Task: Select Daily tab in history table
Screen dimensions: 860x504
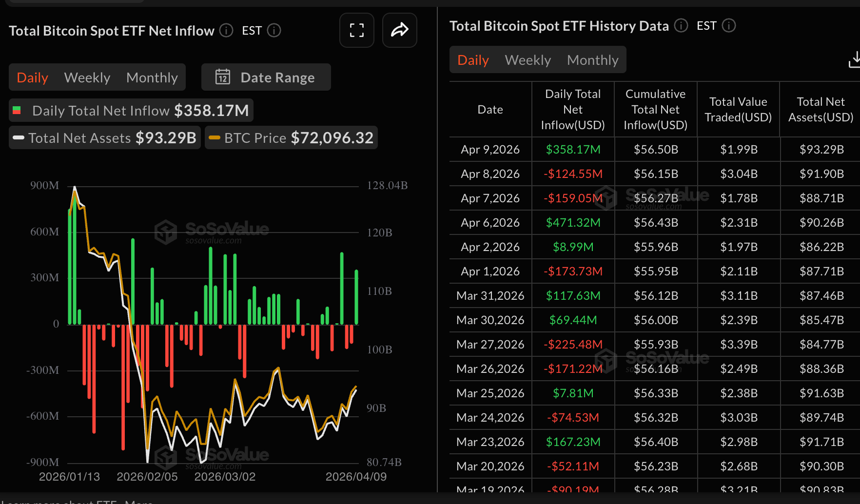Action: tap(473, 60)
